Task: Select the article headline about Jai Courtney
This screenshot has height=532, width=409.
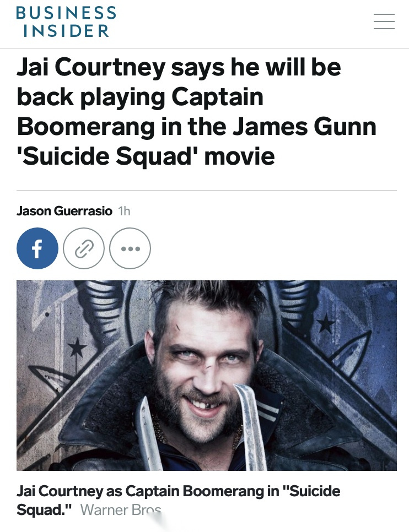Action: 196,111
